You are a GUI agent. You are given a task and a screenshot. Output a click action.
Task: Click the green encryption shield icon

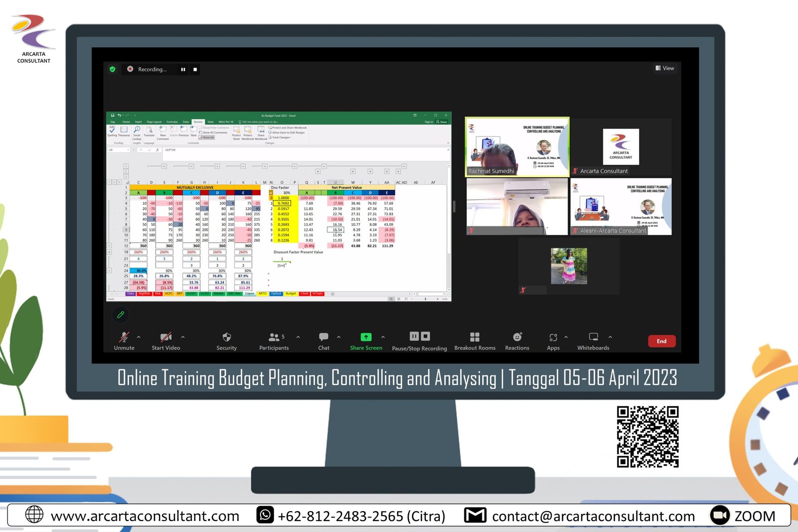pos(113,69)
